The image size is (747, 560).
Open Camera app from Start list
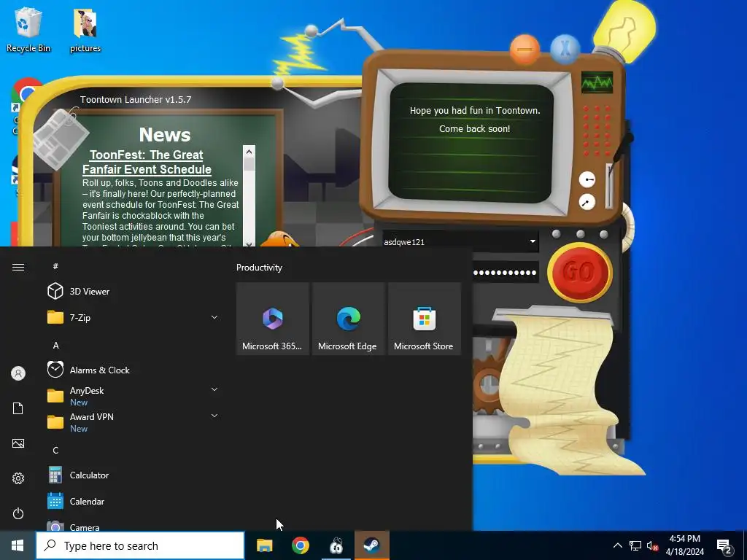tap(131, 526)
